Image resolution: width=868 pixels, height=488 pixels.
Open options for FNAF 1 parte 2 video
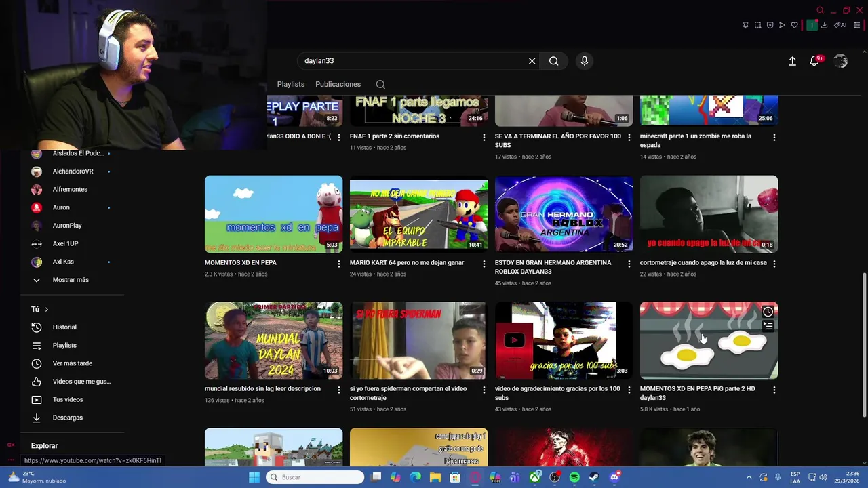[x=484, y=137]
